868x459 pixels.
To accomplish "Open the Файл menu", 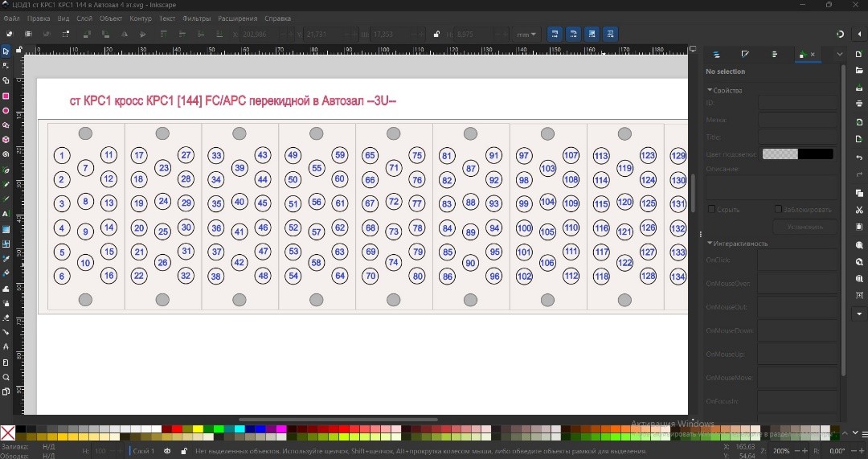I will 11,18.
